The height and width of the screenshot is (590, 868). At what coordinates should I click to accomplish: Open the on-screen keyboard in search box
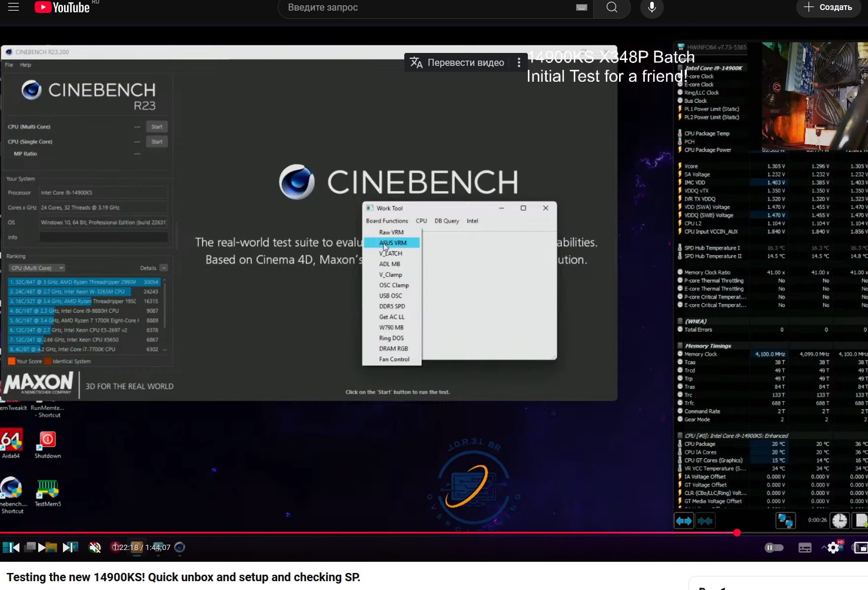(581, 8)
